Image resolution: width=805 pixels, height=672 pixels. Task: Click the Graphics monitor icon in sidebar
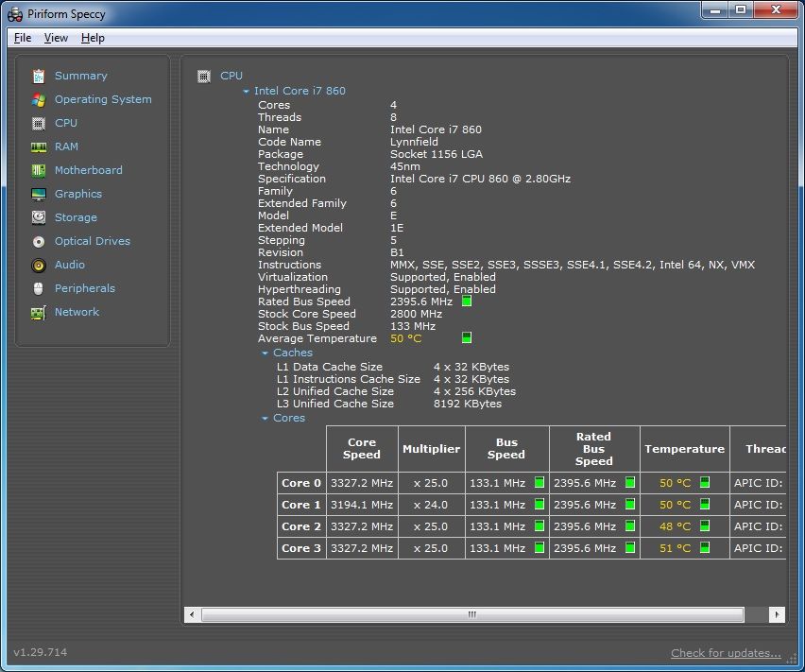pyautogui.click(x=39, y=194)
